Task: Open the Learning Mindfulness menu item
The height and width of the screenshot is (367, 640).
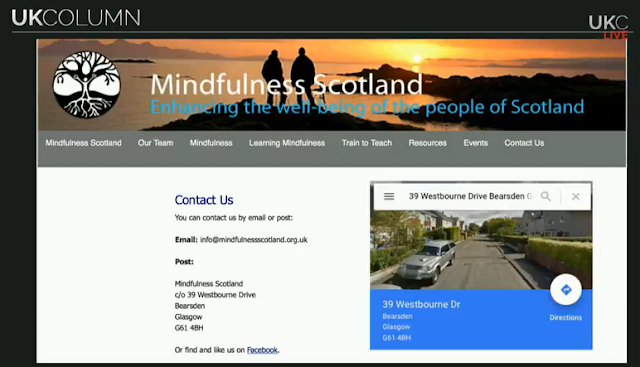Action: (x=287, y=143)
